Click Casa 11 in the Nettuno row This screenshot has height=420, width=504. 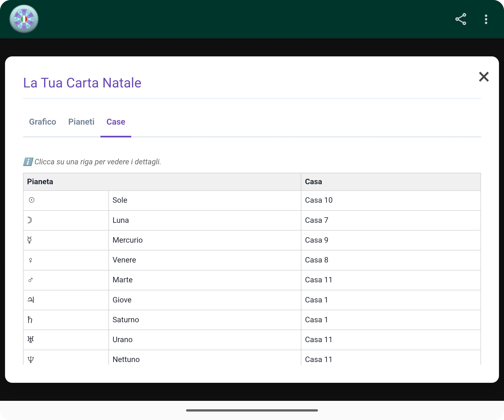tap(391, 358)
